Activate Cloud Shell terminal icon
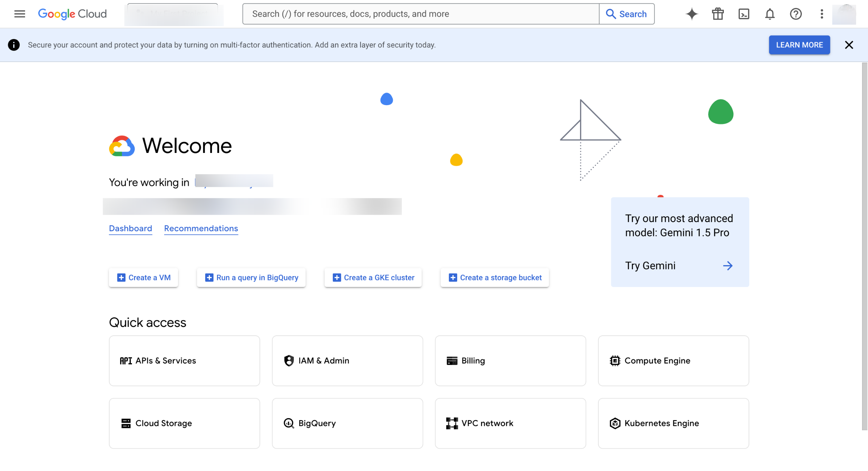868x471 pixels. point(744,14)
